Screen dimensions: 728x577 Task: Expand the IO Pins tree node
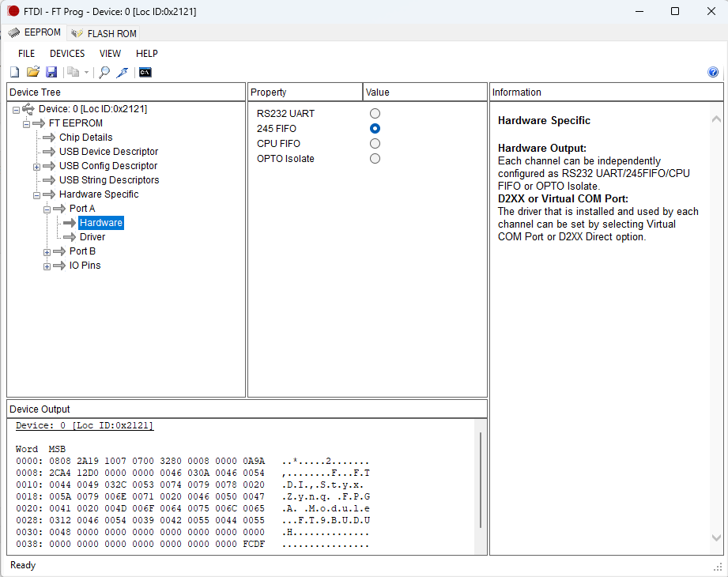[x=47, y=266]
